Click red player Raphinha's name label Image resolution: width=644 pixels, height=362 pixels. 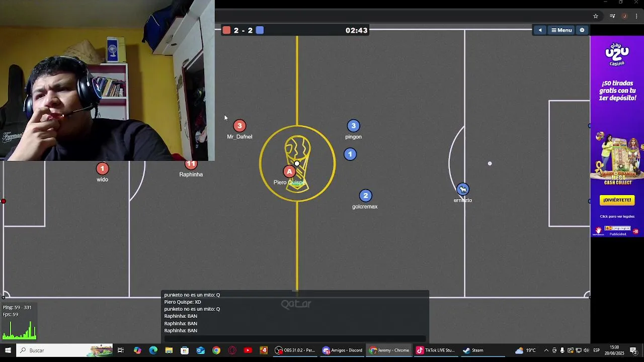[191, 174]
